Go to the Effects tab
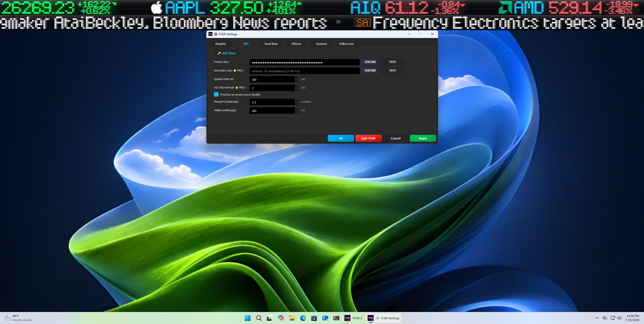 click(296, 44)
